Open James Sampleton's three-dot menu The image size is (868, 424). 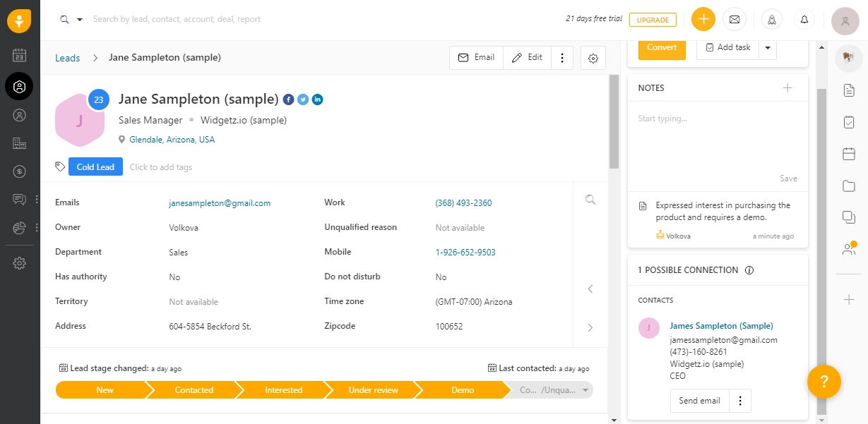point(739,400)
